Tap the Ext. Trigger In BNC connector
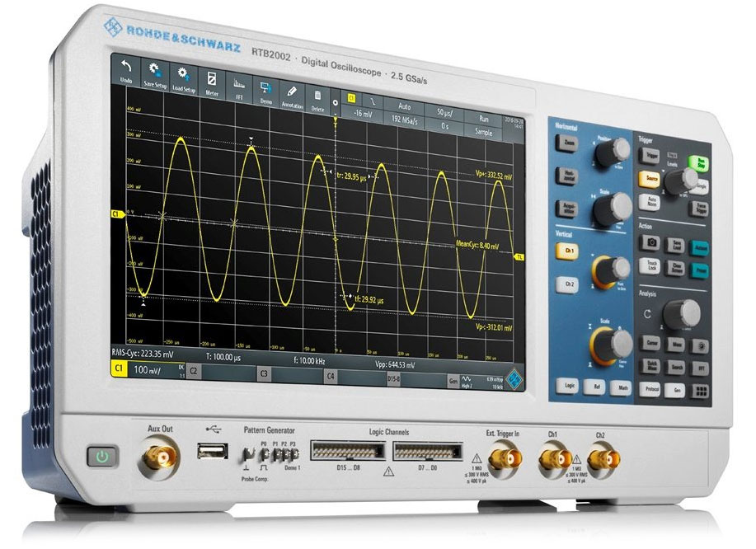The width and height of the screenshot is (756, 549). pyautogui.click(x=505, y=459)
